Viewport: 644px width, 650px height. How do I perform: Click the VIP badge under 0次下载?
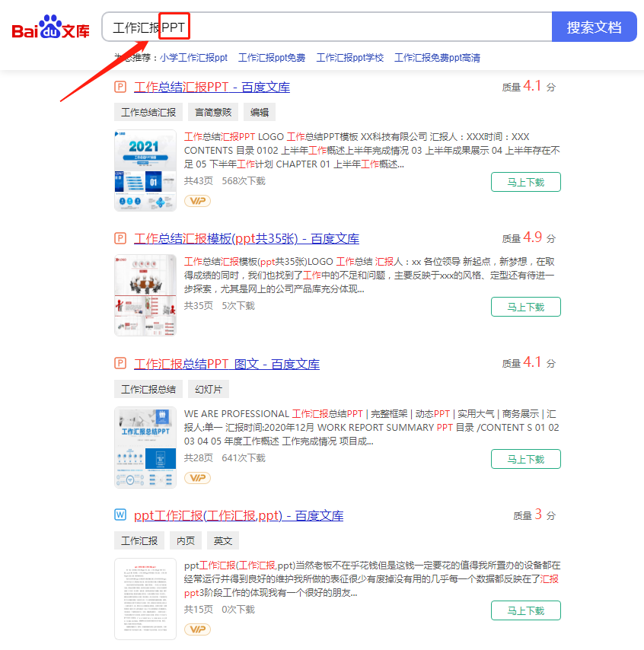click(197, 629)
